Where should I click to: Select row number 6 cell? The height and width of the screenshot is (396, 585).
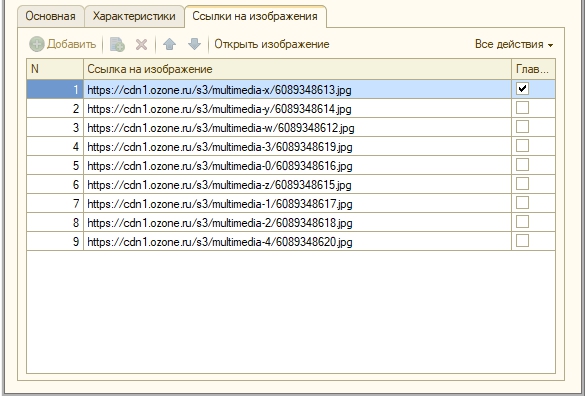pyautogui.click(x=55, y=184)
